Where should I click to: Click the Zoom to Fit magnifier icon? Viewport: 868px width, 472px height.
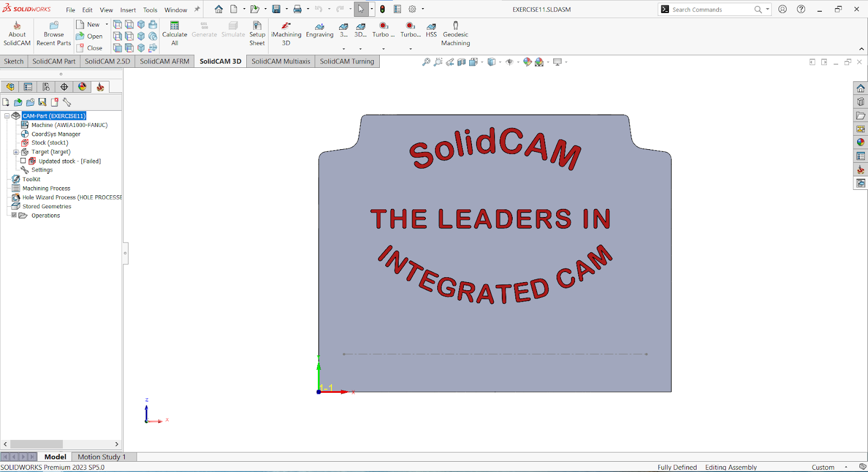pyautogui.click(x=426, y=62)
